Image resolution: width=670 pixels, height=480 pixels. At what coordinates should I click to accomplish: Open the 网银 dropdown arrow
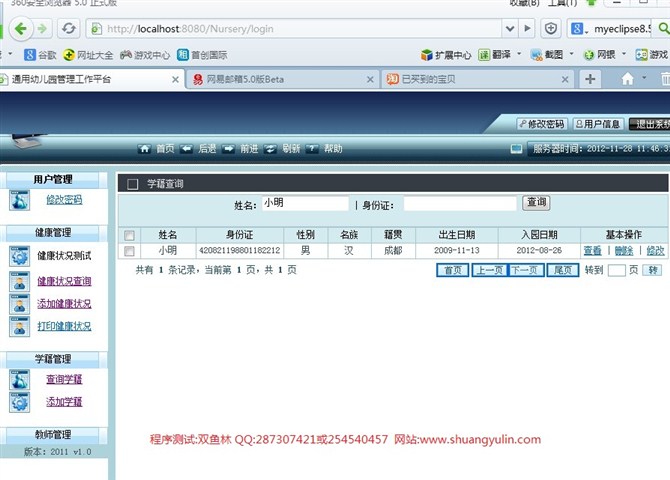click(624, 54)
